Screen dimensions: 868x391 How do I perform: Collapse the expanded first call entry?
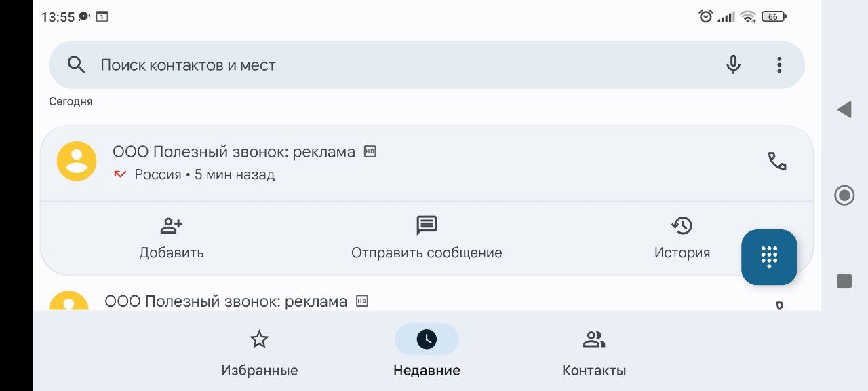pyautogui.click(x=427, y=163)
